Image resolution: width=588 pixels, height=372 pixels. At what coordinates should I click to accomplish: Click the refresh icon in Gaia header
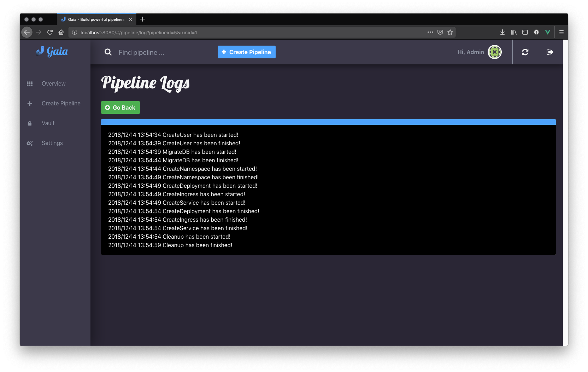[525, 52]
